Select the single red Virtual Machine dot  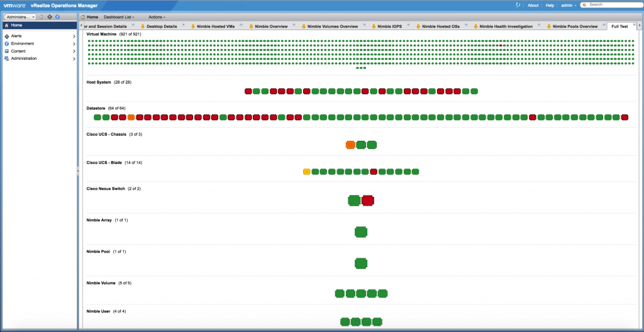pos(501,45)
